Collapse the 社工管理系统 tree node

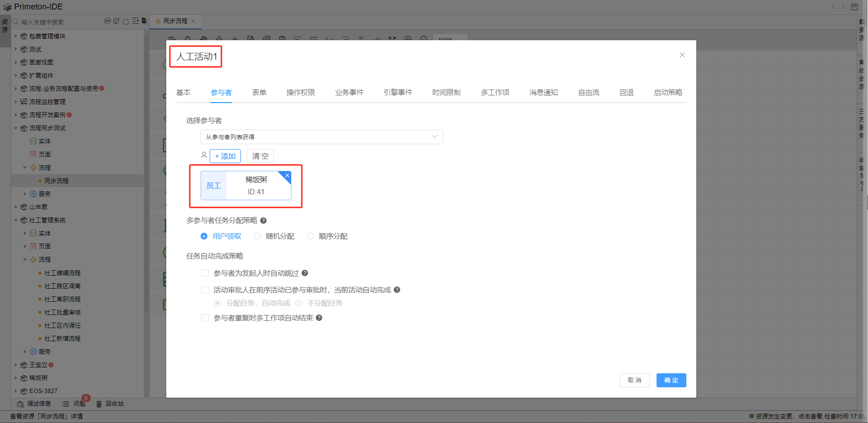point(16,220)
